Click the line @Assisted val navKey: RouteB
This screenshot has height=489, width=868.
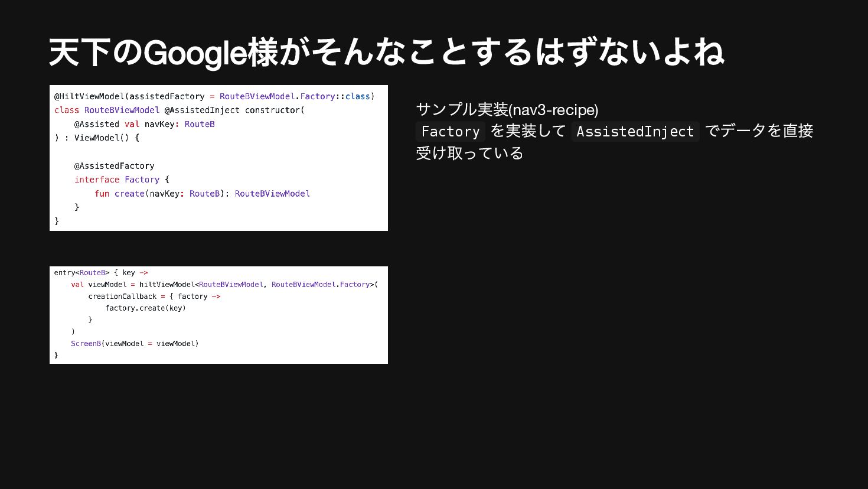click(x=145, y=124)
